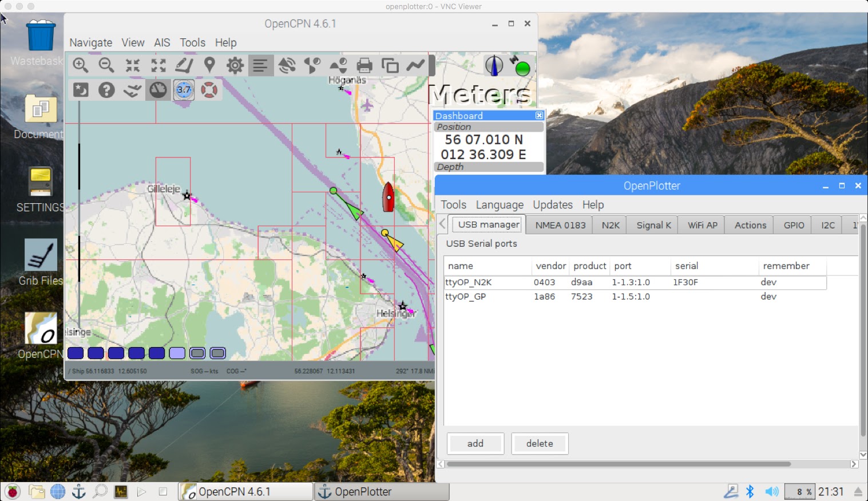Drop a waypoint using the marker icon

(x=209, y=65)
